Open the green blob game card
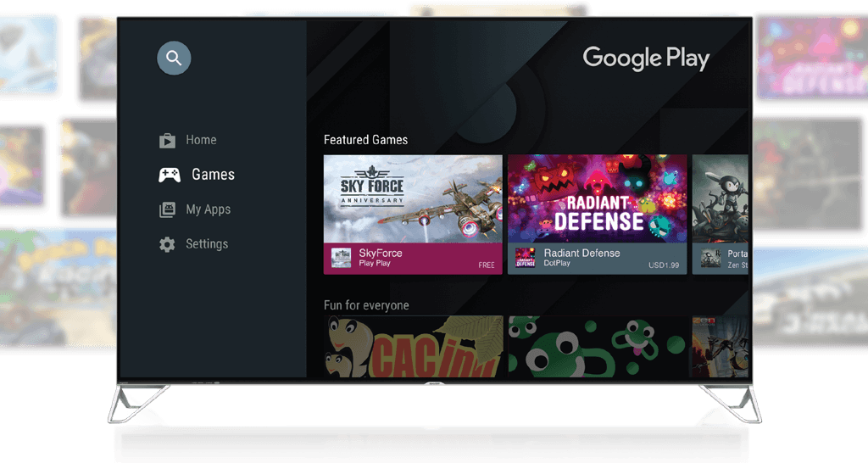Image resolution: width=868 pixels, height=463 pixels. [x=598, y=347]
